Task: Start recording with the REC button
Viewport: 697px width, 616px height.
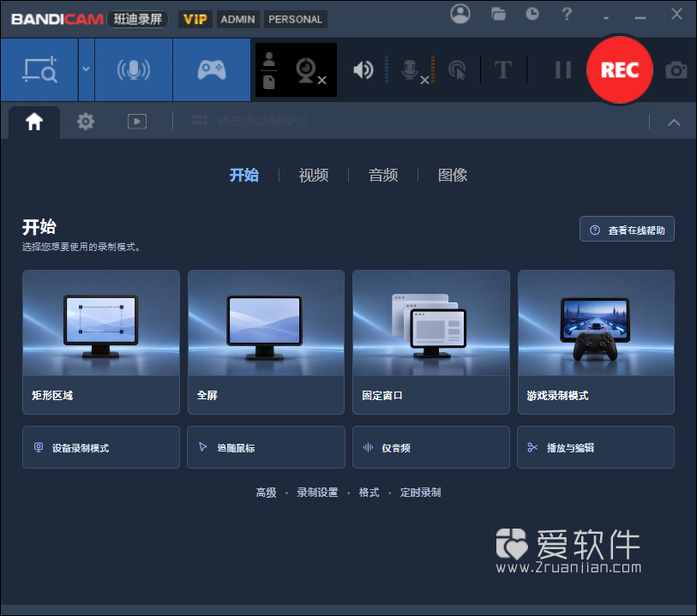Action: point(620,69)
